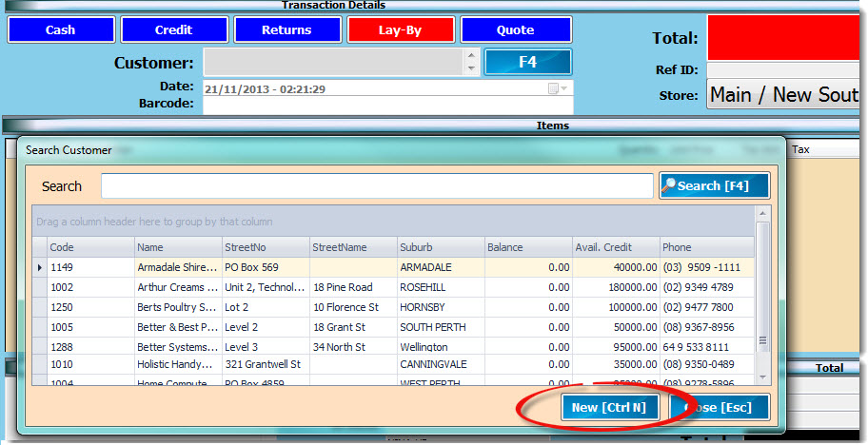Choose the Lay-By transaction type

coord(401,29)
